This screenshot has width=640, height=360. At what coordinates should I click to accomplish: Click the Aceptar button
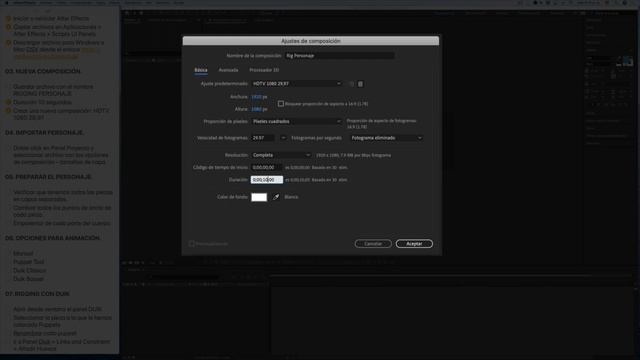point(414,244)
